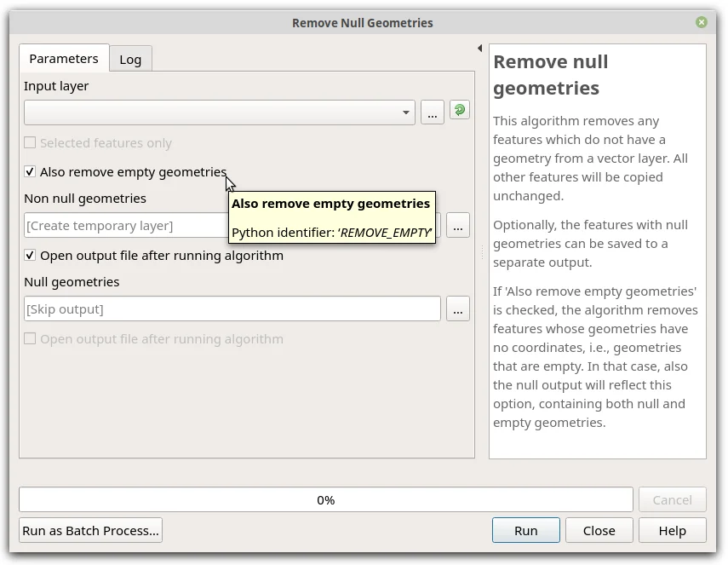Toggle the Selected features only checkbox
Screen dimensions: 728x565
(31, 143)
